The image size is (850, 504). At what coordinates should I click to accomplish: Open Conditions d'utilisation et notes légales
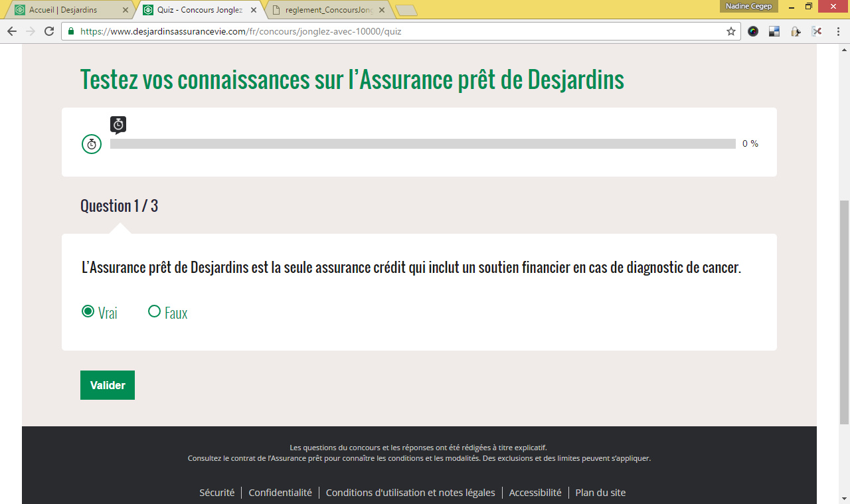tap(410, 493)
